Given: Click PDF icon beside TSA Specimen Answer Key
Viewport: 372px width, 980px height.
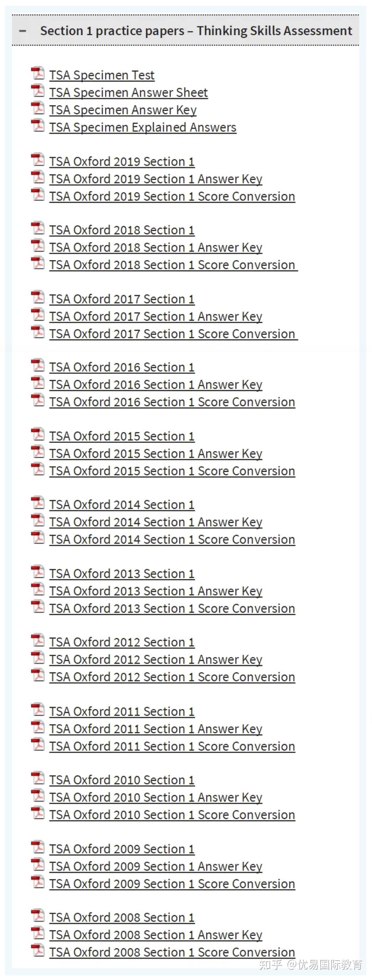Looking at the screenshot, I should coord(38,108).
